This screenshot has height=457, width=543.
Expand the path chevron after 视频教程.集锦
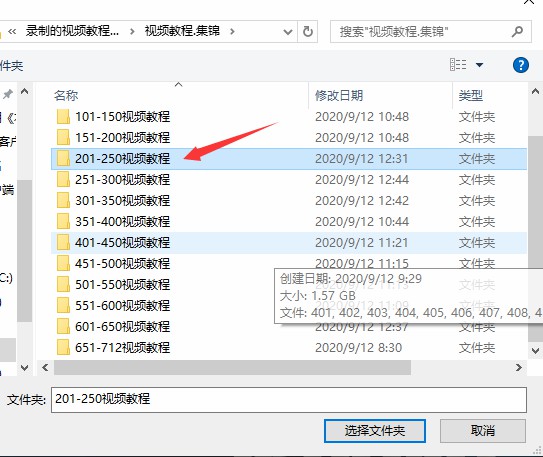(x=232, y=32)
